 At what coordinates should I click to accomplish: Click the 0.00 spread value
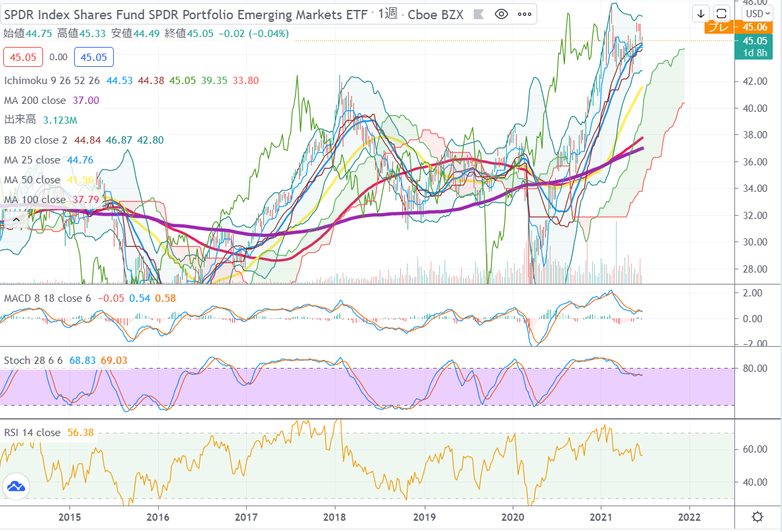tap(58, 58)
